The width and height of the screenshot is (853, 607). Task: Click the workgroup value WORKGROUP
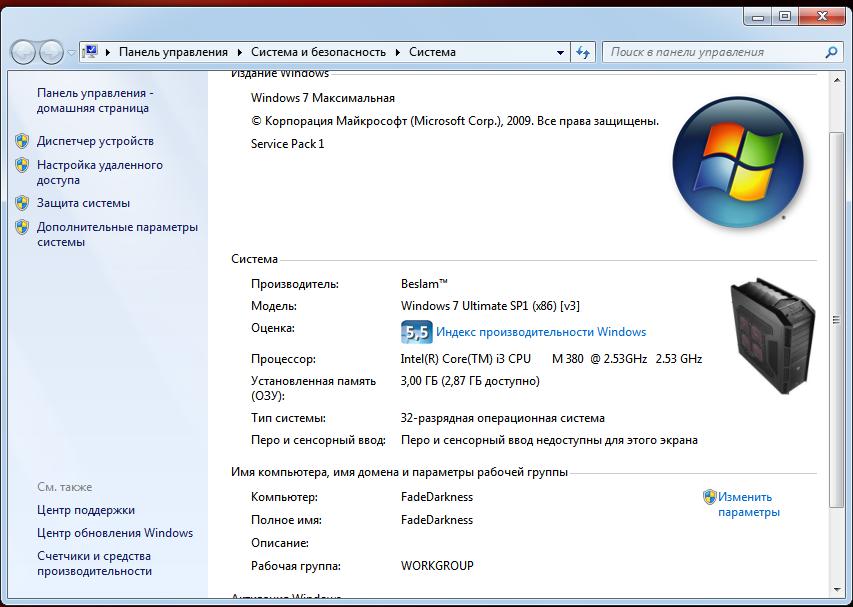click(x=437, y=566)
